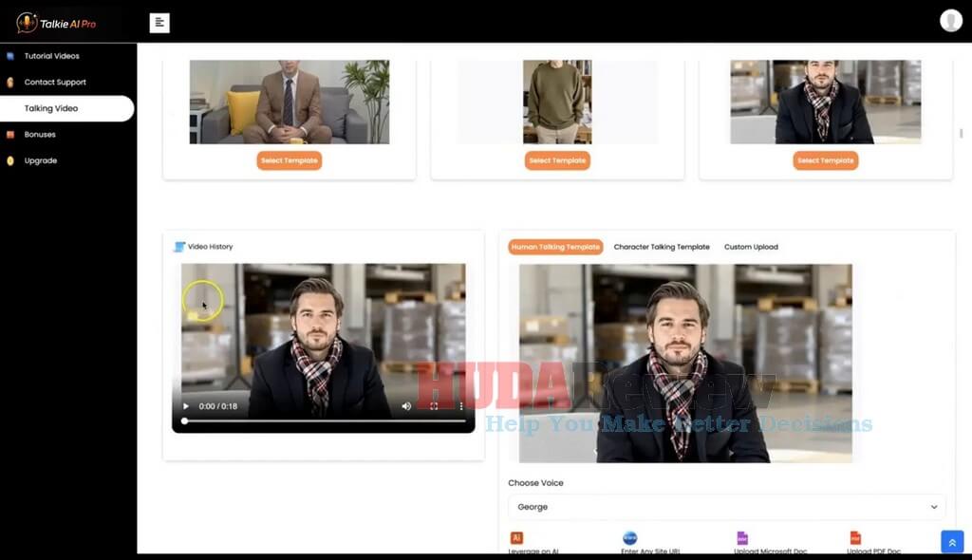
Task: Select the Human Talking Template tab
Action: click(555, 247)
